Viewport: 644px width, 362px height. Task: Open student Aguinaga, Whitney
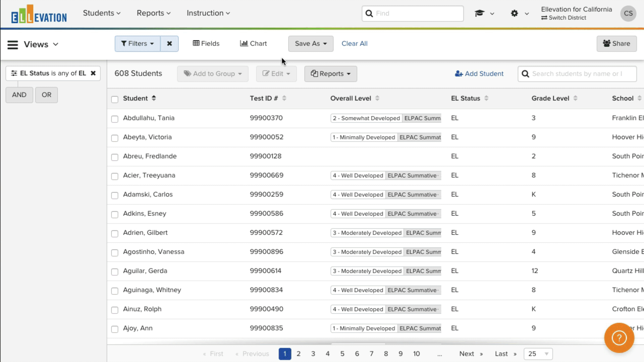152,290
